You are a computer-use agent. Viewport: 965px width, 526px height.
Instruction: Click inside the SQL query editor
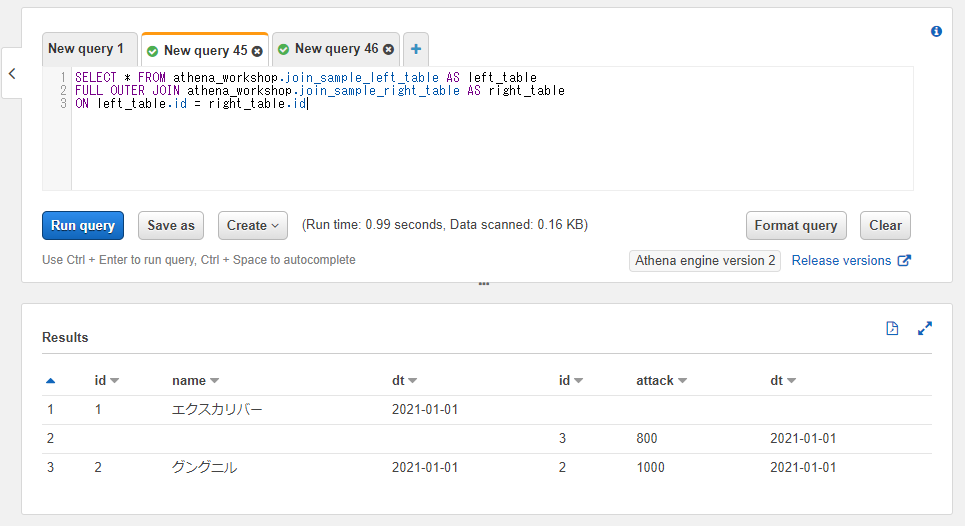(490, 140)
